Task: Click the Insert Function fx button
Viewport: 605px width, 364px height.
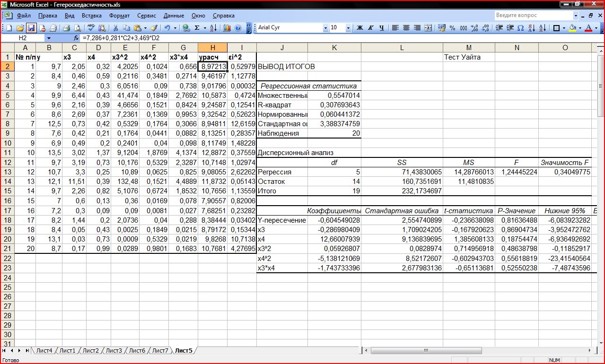Action: click(76, 37)
